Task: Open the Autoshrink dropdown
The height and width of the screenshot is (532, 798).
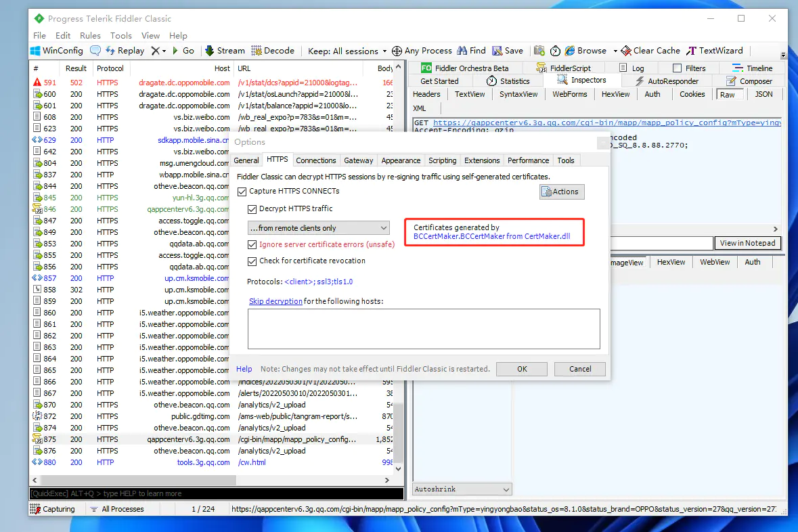Action: tap(462, 489)
